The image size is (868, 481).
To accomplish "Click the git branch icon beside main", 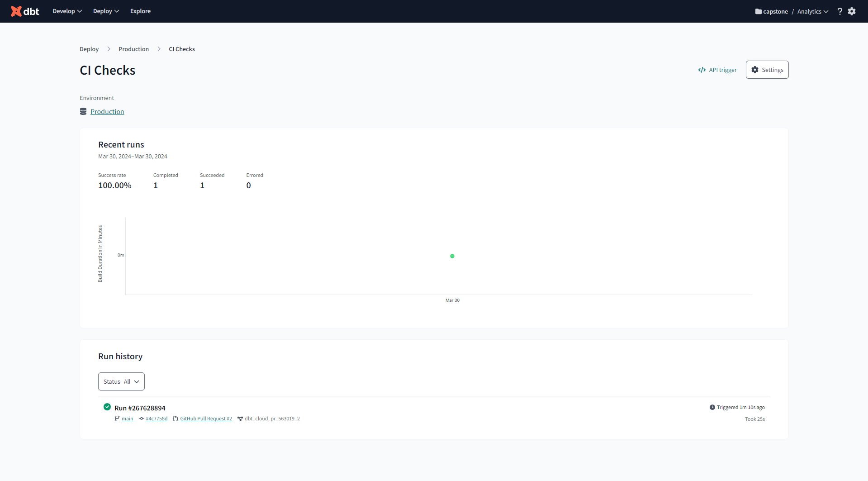I will point(117,419).
